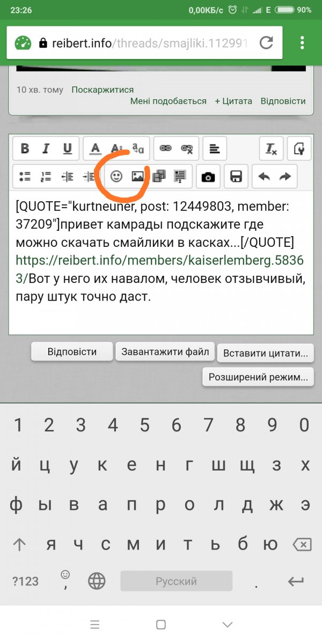
Task: Click the + Цитата link
Action: click(x=233, y=101)
